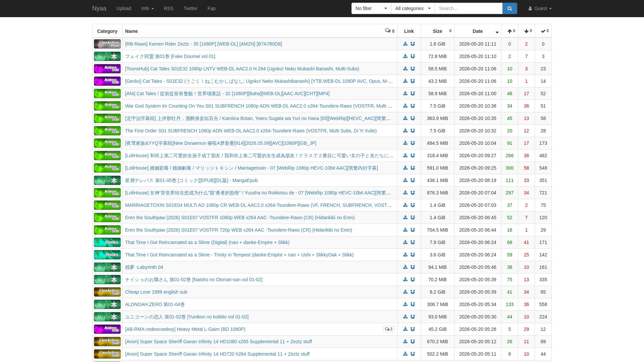Open the Guest user menu
The image size is (644, 362).
pyautogui.click(x=540, y=8)
